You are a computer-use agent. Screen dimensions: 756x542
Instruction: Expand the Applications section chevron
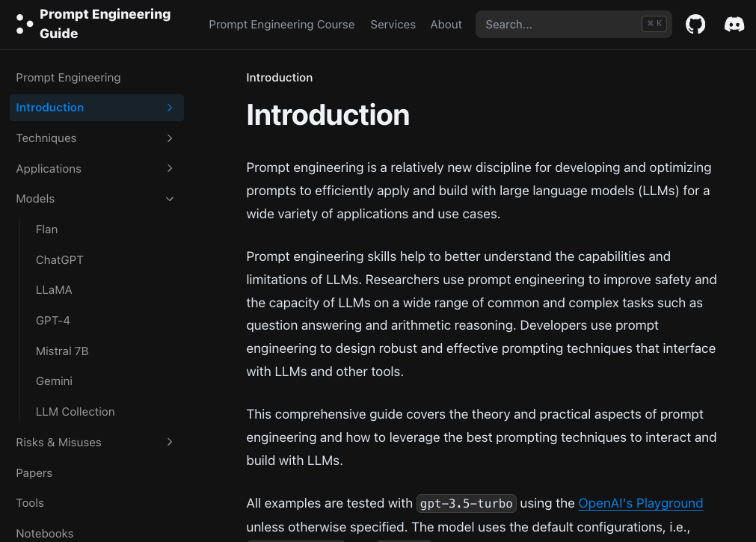coord(170,168)
